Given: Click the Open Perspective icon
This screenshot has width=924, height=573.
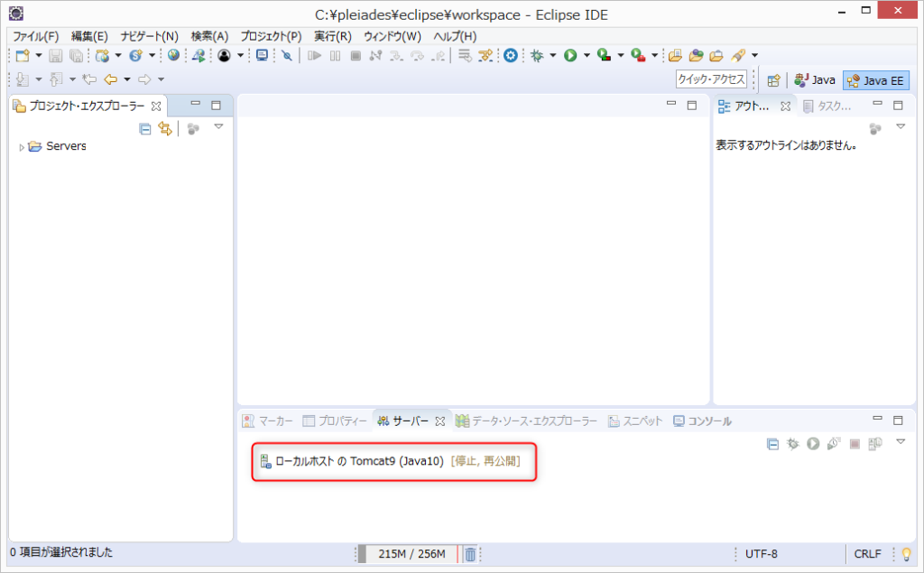Looking at the screenshot, I should point(773,80).
